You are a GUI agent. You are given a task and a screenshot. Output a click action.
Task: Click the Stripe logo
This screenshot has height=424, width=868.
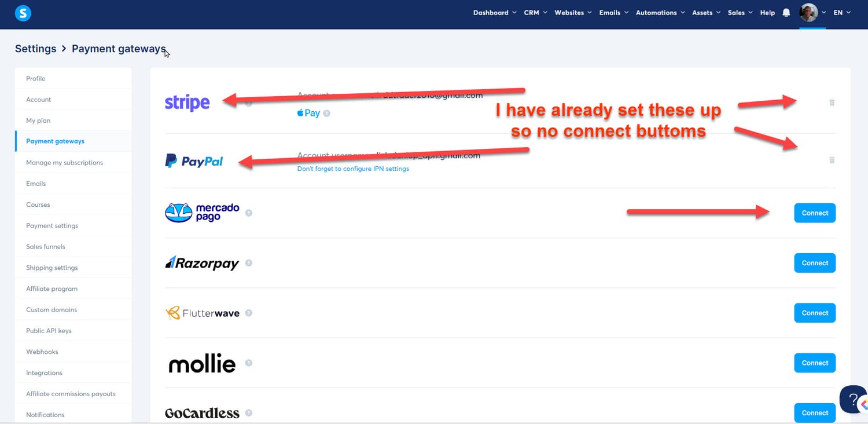coord(187,103)
